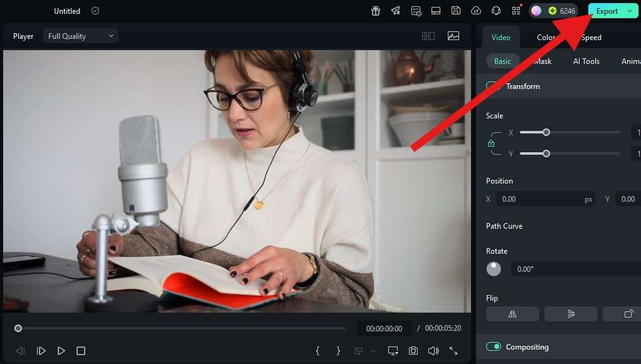Click the paper plane share icon

[395, 11]
